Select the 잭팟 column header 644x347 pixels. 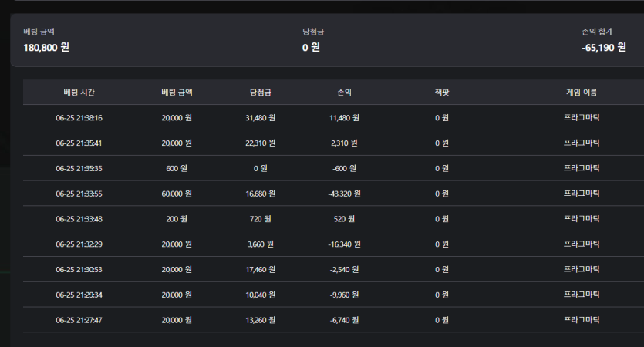(442, 93)
